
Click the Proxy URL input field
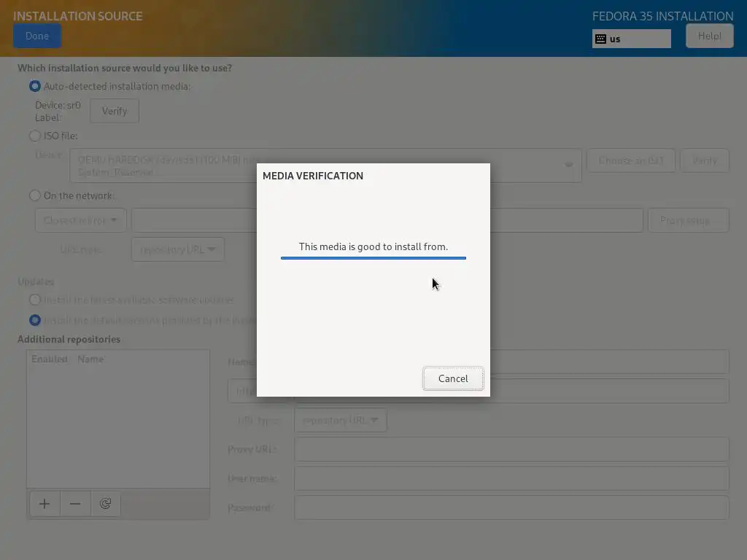[511, 449]
